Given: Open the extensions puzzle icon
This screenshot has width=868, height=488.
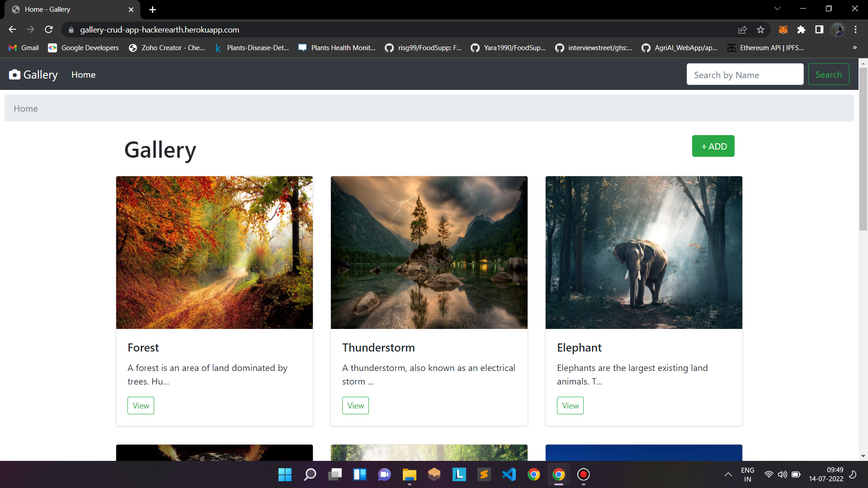Looking at the screenshot, I should pyautogui.click(x=802, y=29).
